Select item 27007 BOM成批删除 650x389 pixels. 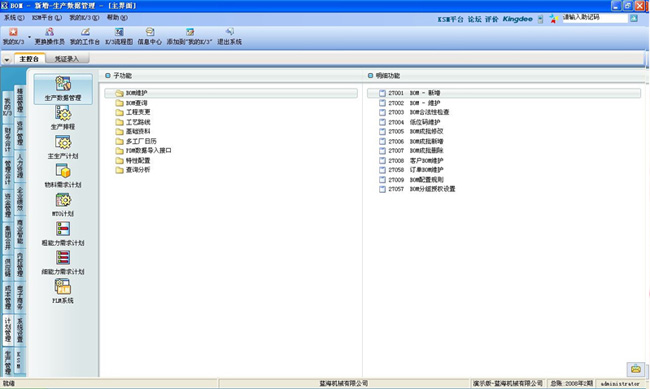click(x=412, y=151)
